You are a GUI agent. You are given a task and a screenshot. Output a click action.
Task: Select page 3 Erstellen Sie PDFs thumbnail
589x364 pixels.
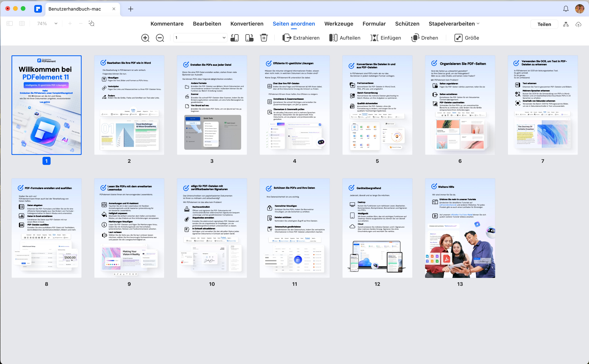coord(212,105)
